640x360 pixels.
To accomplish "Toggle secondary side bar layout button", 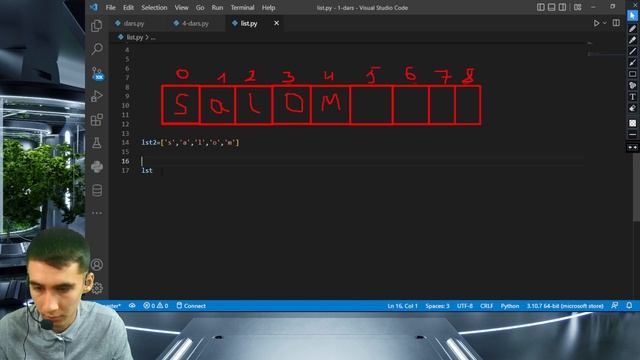I will pos(562,7).
